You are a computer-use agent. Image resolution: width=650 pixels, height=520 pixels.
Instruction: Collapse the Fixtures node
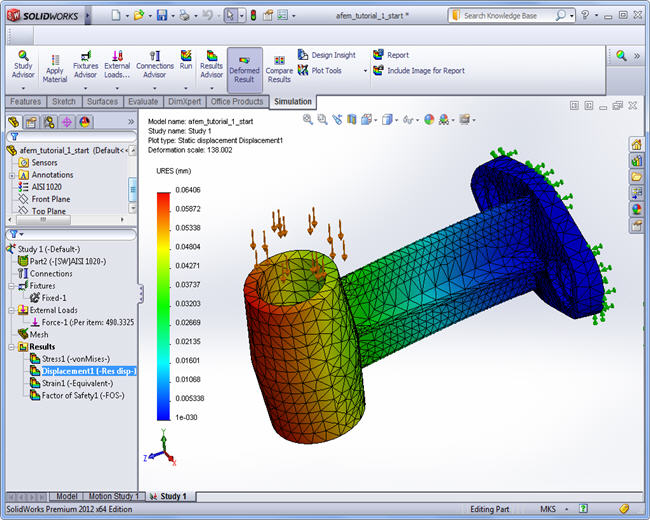[12, 286]
